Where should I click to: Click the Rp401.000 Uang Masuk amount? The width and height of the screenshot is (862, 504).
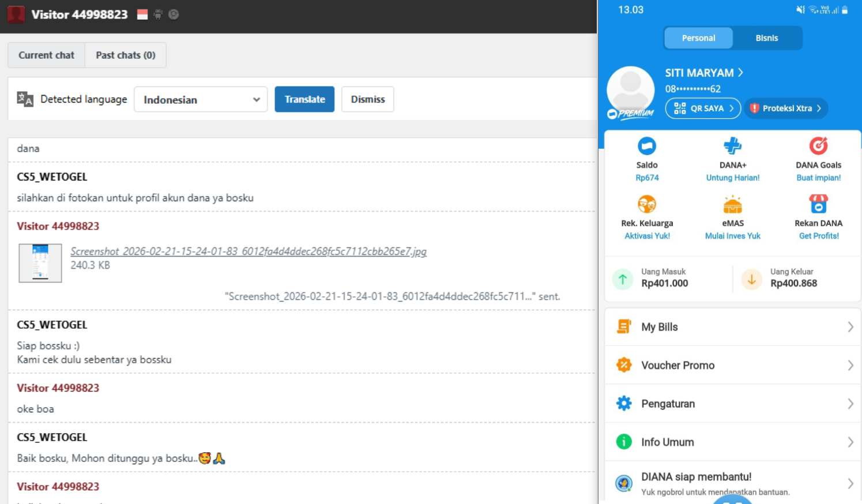pyautogui.click(x=665, y=283)
